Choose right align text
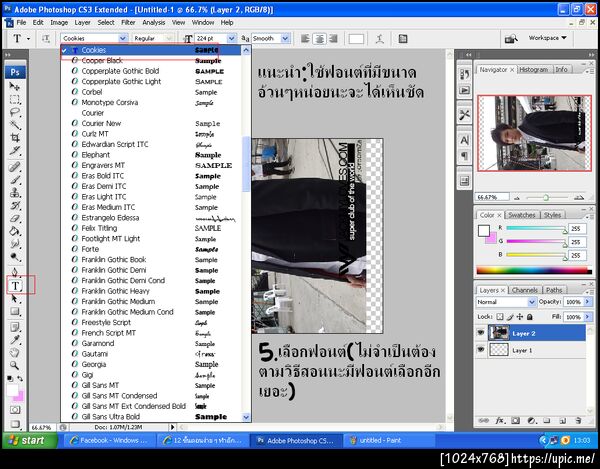 333,39
